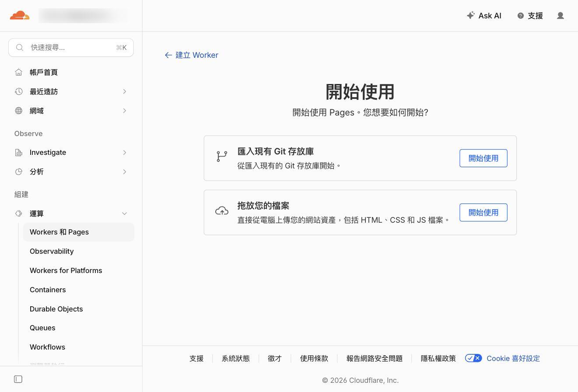Screen dimensions: 578x392
Task: Open Cookie 喜好設定 link
Action: (x=513, y=358)
